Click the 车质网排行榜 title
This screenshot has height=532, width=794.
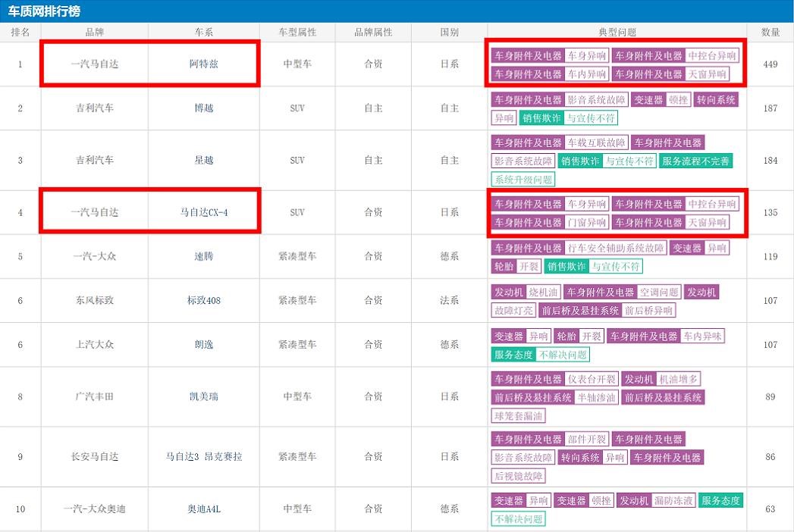[x=43, y=11]
